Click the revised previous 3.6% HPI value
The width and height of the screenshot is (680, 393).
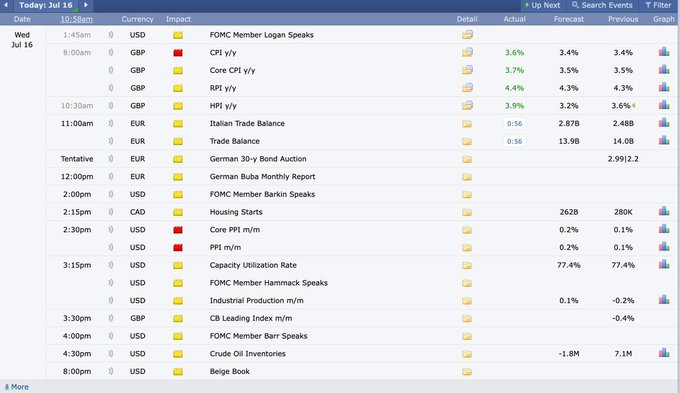[621, 106]
